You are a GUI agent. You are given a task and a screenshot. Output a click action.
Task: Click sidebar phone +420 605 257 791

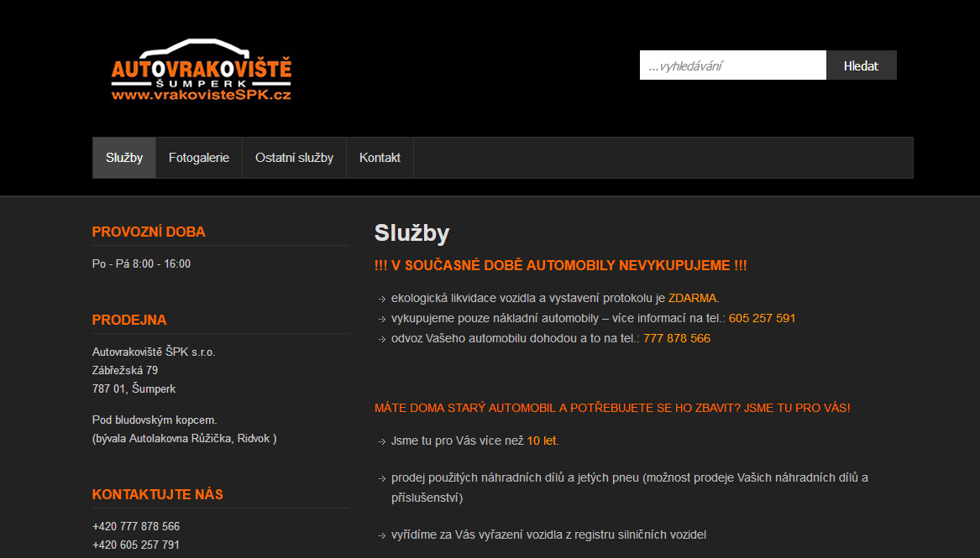[136, 545]
